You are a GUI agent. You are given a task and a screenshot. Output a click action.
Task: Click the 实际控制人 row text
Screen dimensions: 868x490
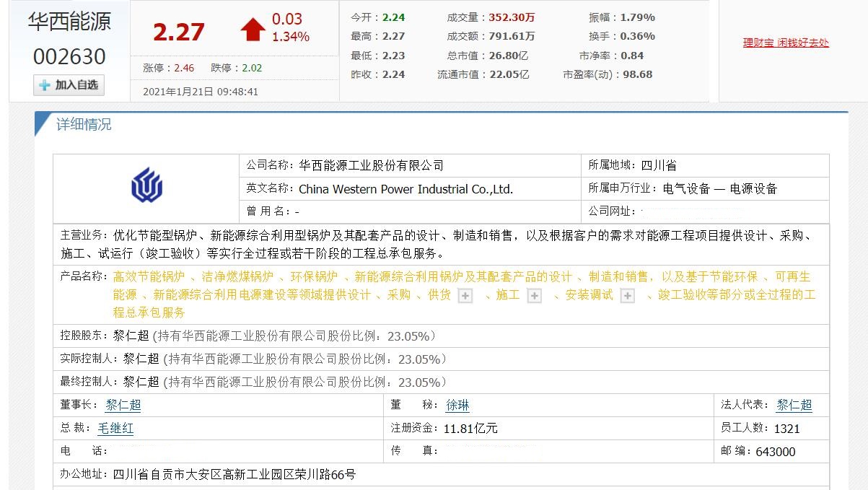click(253, 359)
